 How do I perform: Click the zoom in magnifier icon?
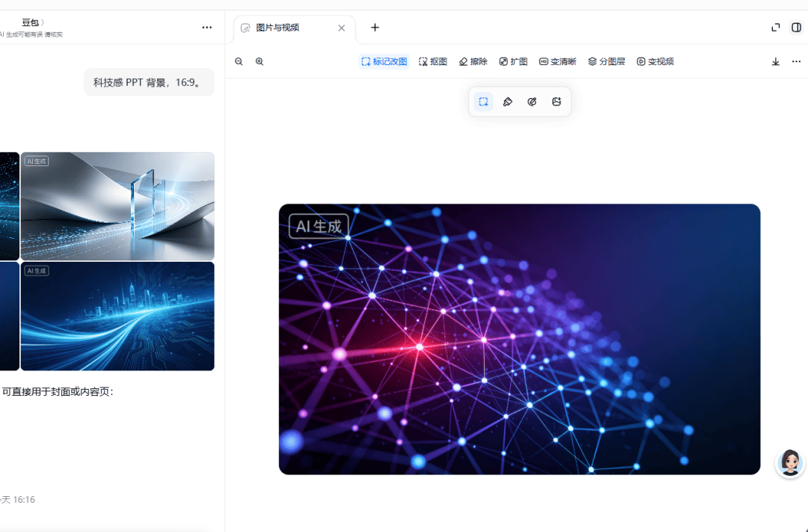click(260, 61)
